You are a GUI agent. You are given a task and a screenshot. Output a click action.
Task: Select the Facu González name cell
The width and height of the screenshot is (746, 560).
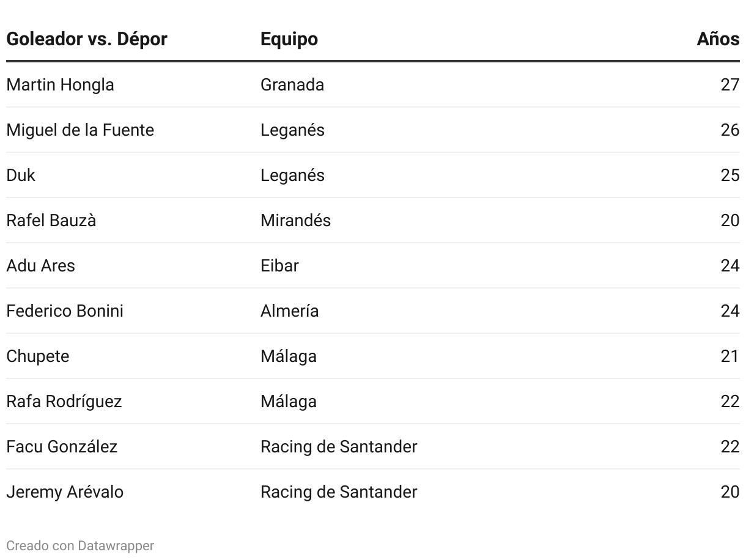pos(62,446)
